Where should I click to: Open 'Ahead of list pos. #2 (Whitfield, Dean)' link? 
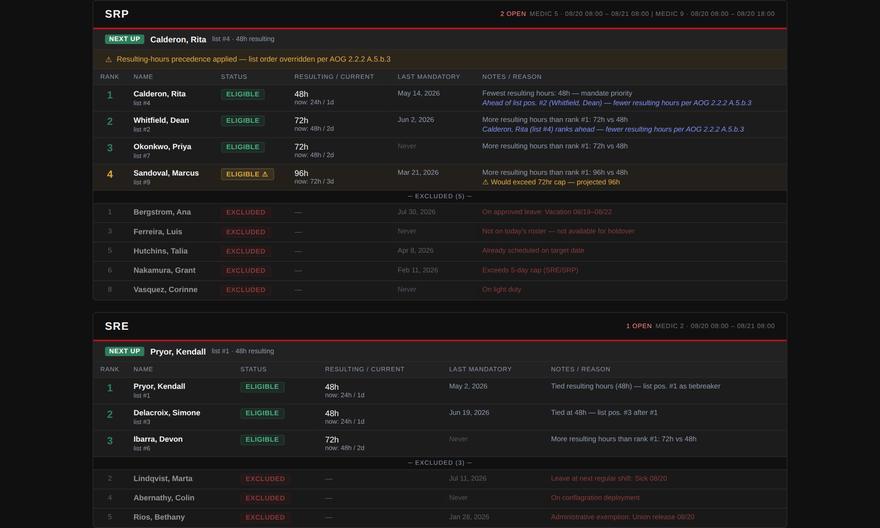[x=616, y=103]
